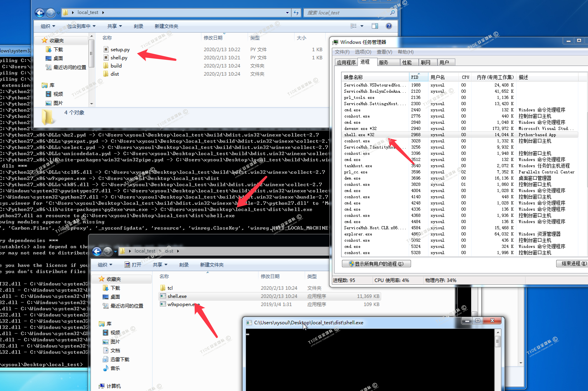588x391 pixels.
Task: Open the help question-mark icon
Action: pos(389,26)
